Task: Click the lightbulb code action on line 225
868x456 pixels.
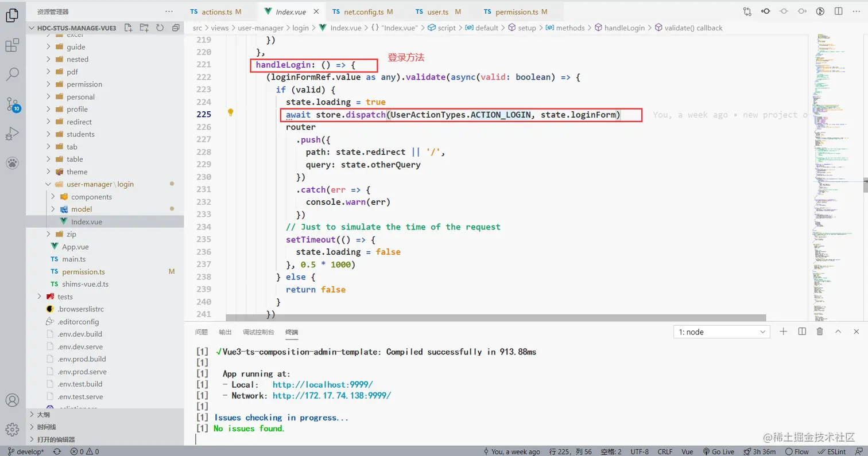Action: click(230, 112)
